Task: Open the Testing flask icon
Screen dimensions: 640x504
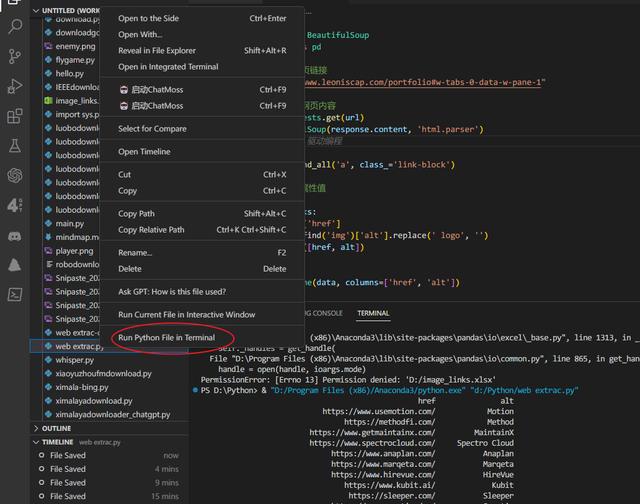Action: tap(15, 146)
